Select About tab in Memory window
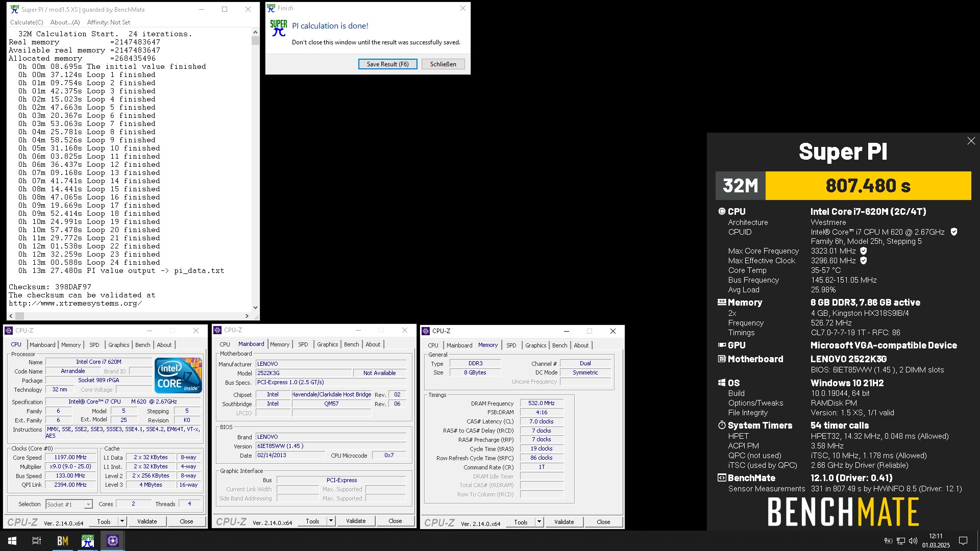 point(581,345)
